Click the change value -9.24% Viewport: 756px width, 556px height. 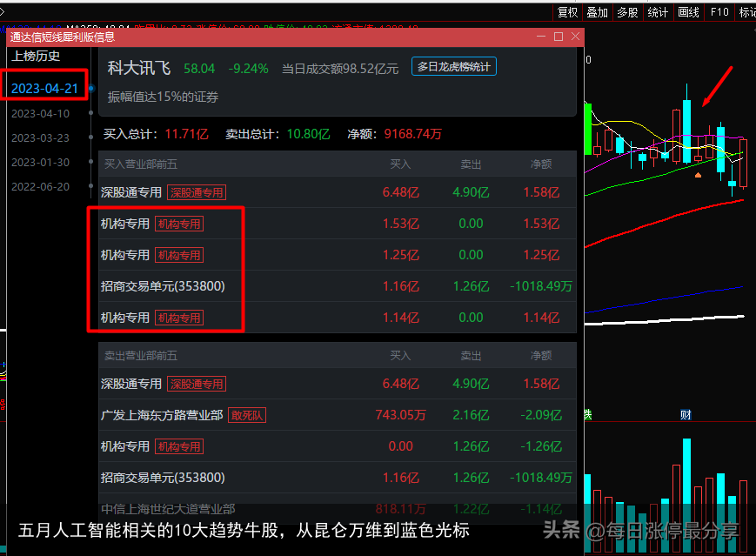tap(248, 69)
